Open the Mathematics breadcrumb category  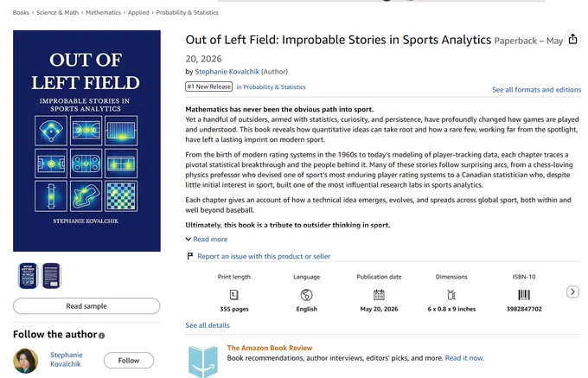[x=103, y=12]
